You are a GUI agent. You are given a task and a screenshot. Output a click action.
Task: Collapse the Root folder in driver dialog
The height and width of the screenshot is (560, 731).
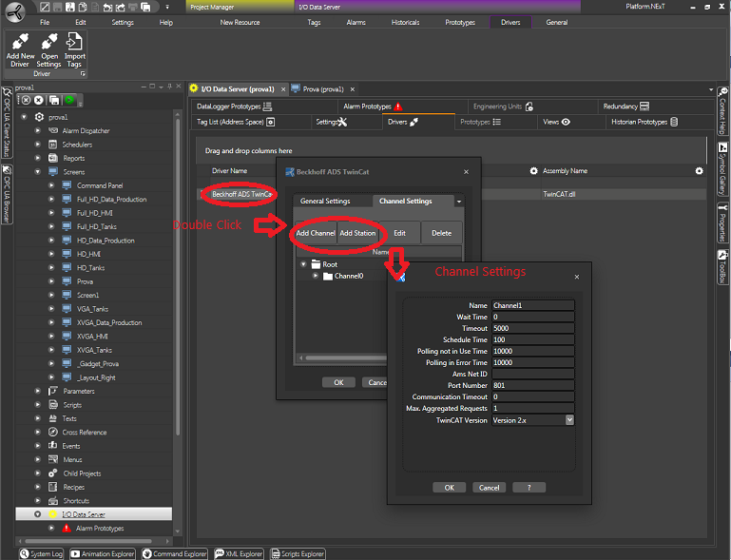point(303,264)
